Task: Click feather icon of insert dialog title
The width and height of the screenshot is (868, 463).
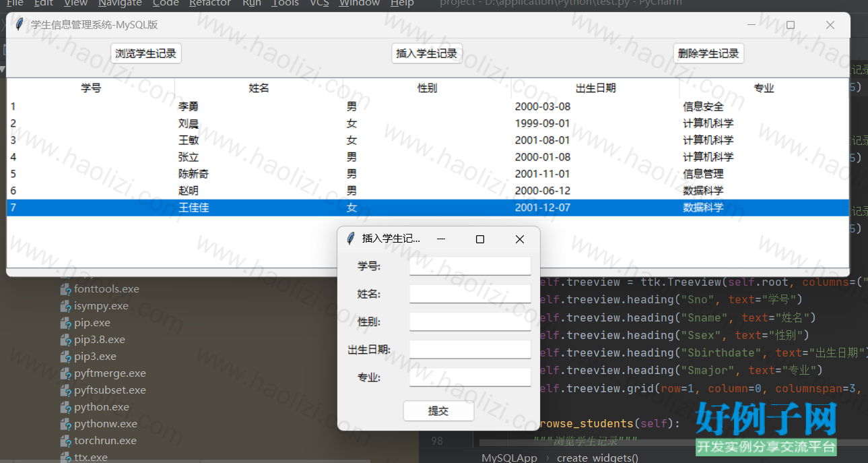Action: pos(350,239)
